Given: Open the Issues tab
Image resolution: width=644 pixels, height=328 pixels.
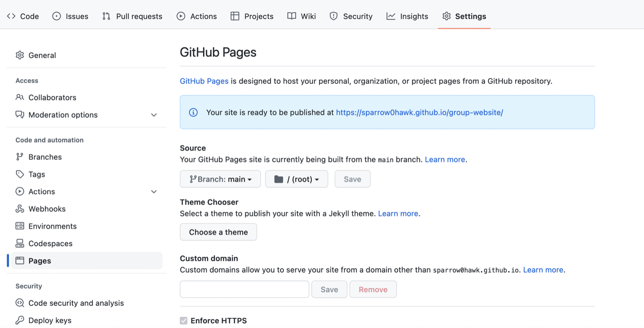Looking at the screenshot, I should [x=70, y=16].
